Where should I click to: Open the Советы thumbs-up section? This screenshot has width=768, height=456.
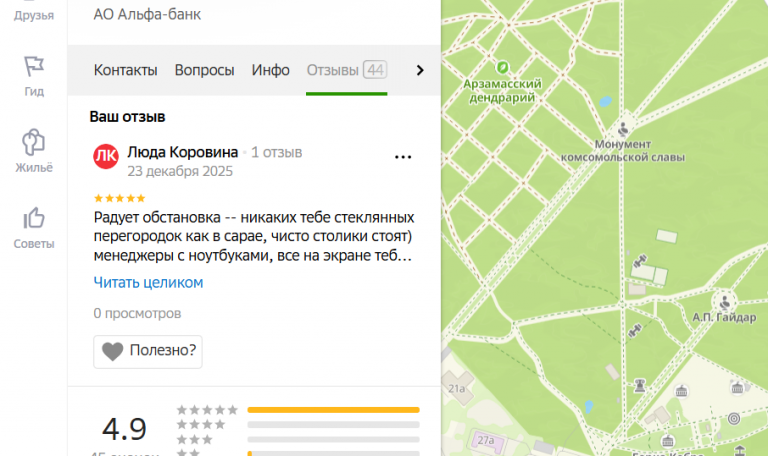34,228
